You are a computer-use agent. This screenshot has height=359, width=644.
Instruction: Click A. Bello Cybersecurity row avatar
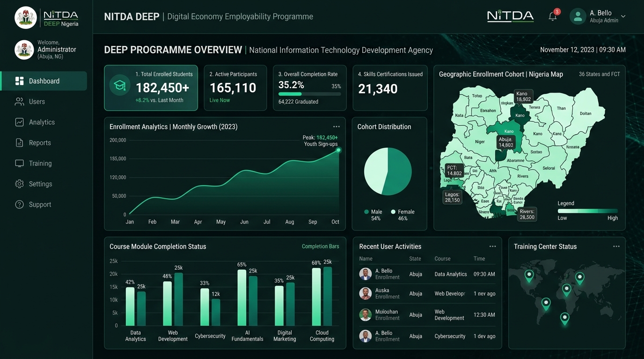(x=366, y=336)
